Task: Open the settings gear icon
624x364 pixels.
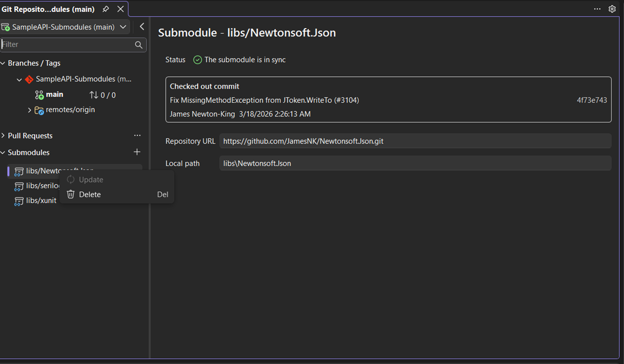Action: coord(612,9)
